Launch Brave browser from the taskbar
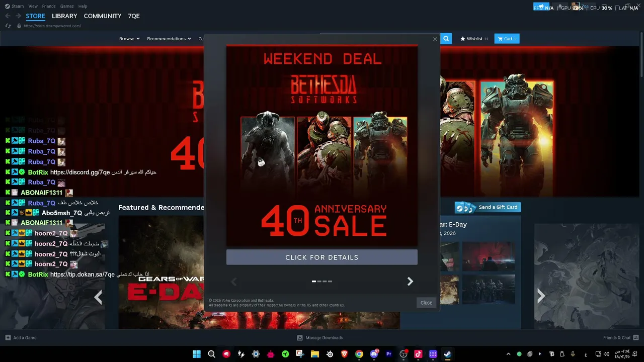 click(x=345, y=354)
